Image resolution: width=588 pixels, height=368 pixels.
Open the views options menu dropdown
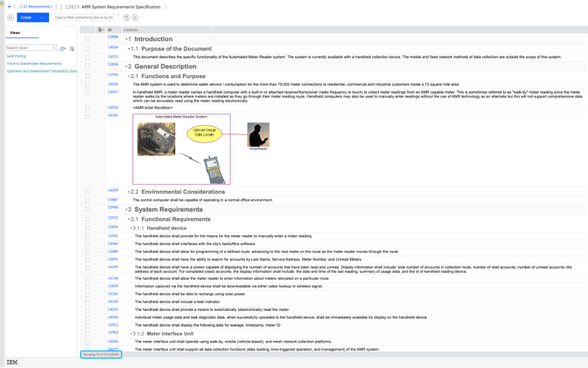coord(63,49)
